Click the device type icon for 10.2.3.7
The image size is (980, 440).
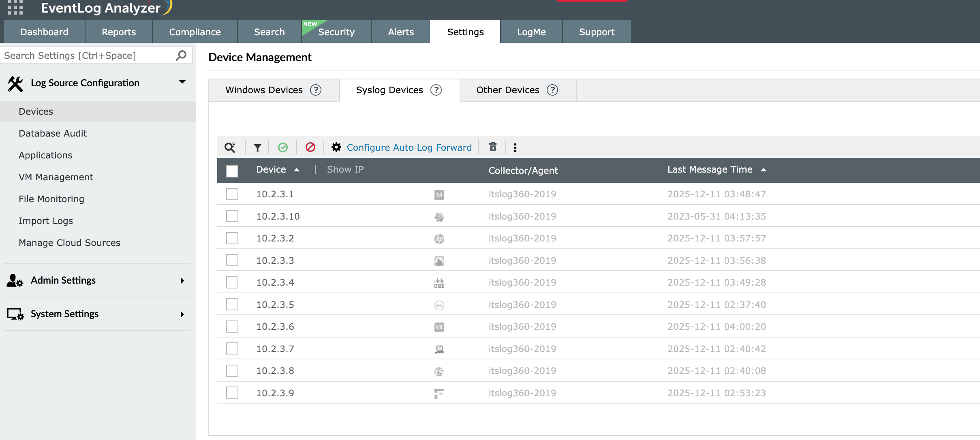point(439,350)
